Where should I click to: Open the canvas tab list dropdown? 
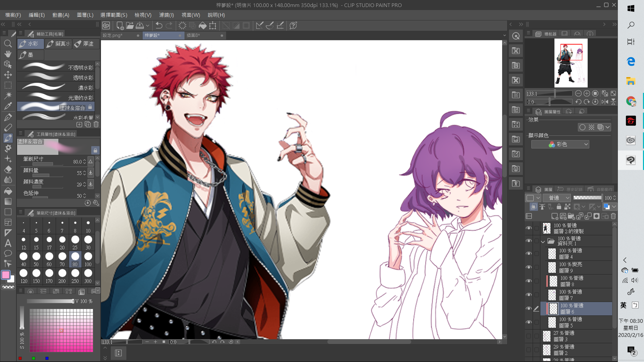point(504,35)
